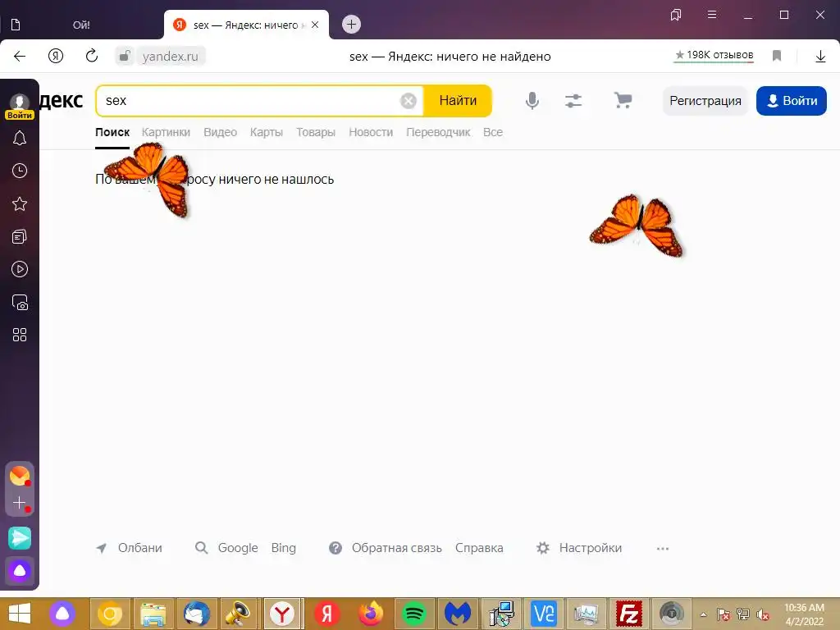Go back using the browser arrow

pos(20,57)
